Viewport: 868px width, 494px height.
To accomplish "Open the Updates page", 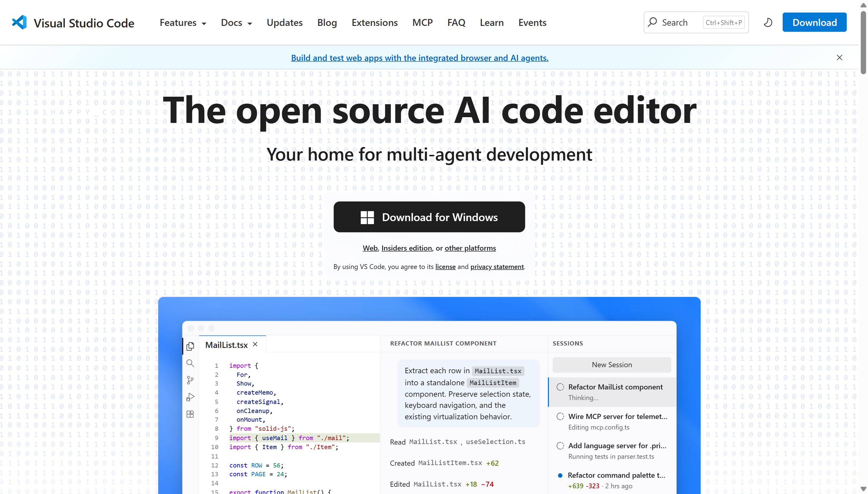I will click(x=285, y=23).
